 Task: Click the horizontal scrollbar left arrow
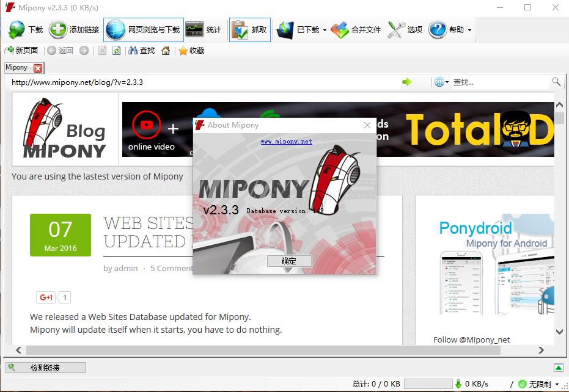(19, 350)
